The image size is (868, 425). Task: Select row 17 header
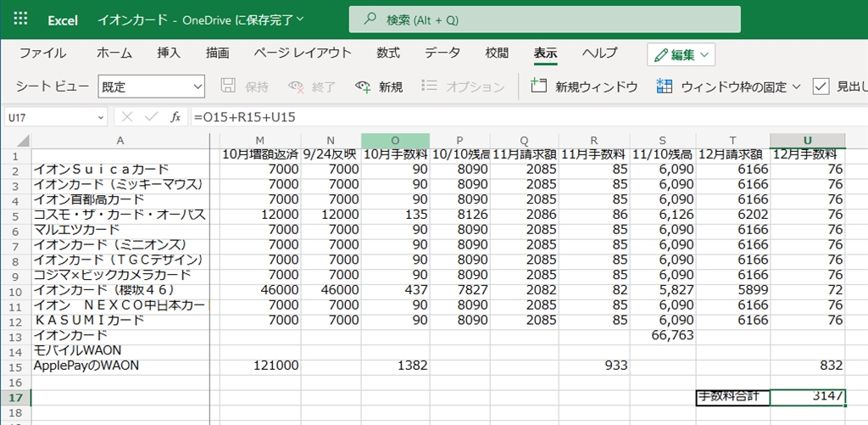[17, 397]
